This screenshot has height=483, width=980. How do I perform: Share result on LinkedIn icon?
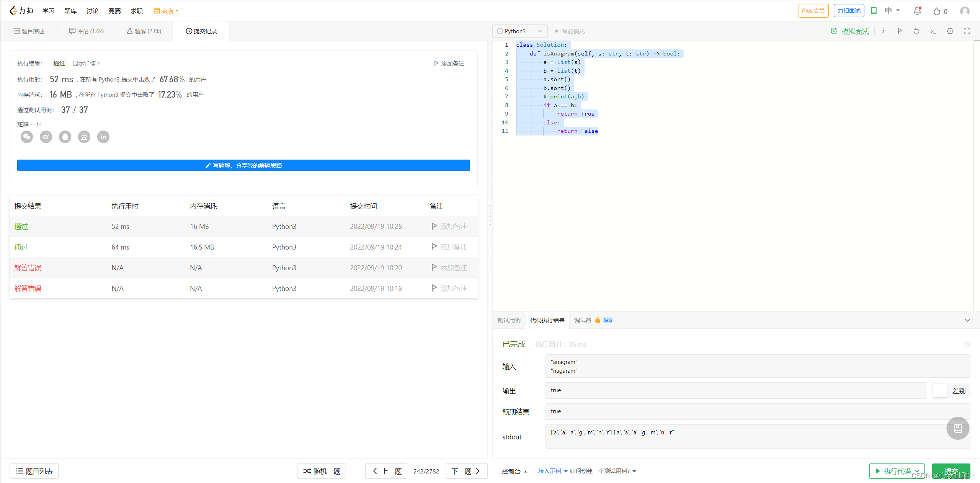pyautogui.click(x=103, y=137)
